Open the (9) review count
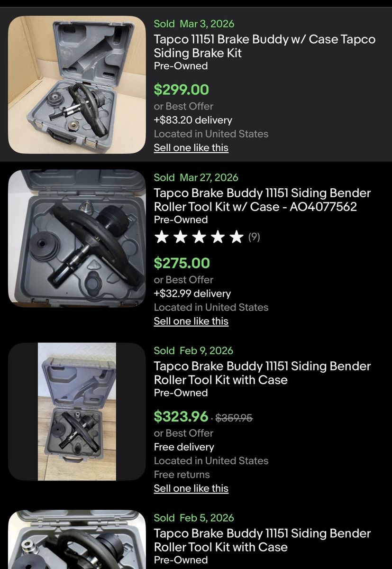Viewport: 392px width, 569px height. pos(254,237)
